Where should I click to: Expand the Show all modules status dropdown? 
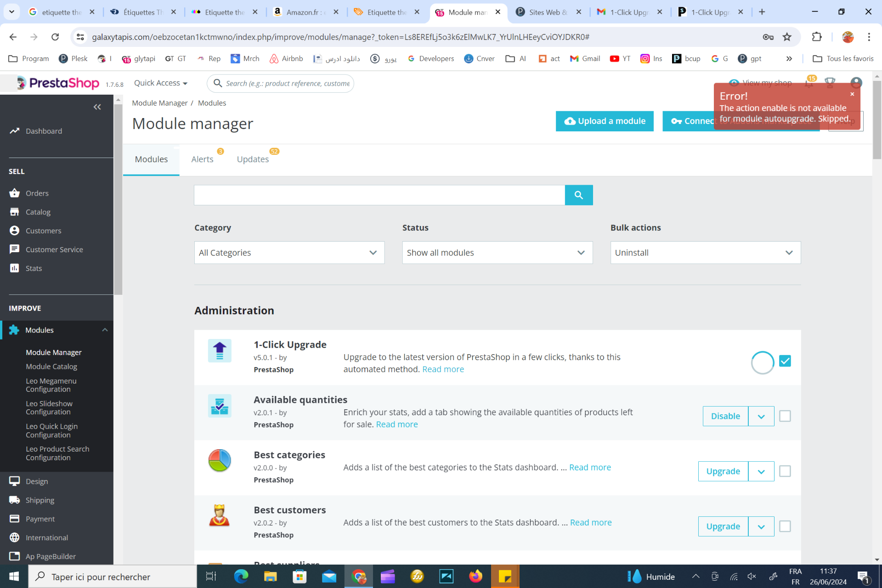pos(497,253)
